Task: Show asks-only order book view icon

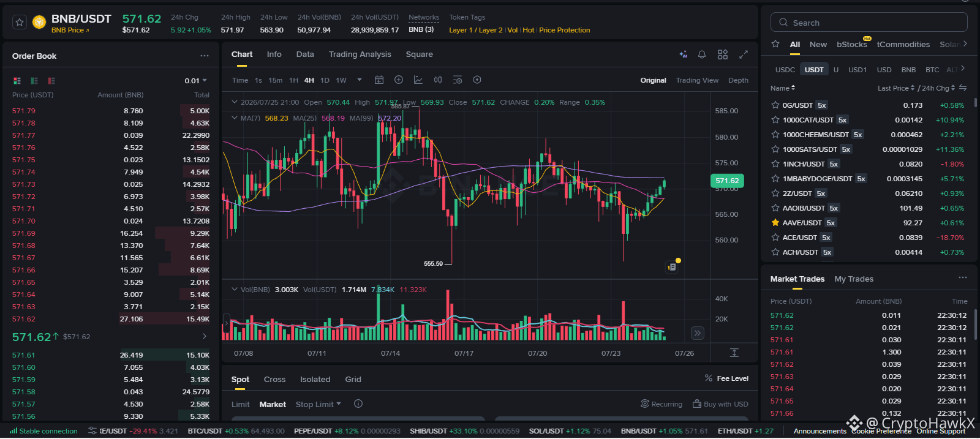Action: point(51,81)
